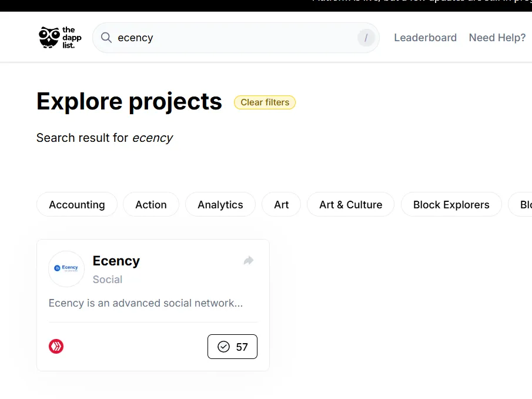Click the 'Search result for ecency' text
Image resolution: width=532 pixels, height=399 pixels.
[105, 138]
